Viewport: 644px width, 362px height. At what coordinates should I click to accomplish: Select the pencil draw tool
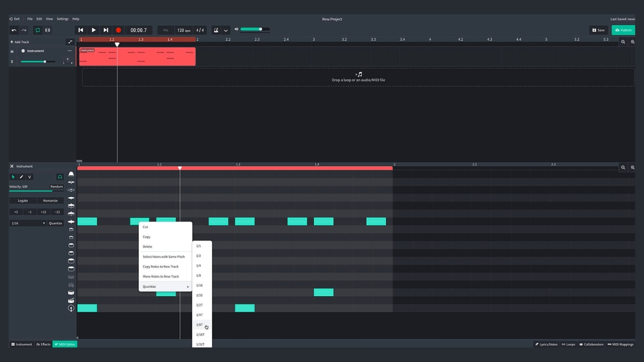pos(21,177)
